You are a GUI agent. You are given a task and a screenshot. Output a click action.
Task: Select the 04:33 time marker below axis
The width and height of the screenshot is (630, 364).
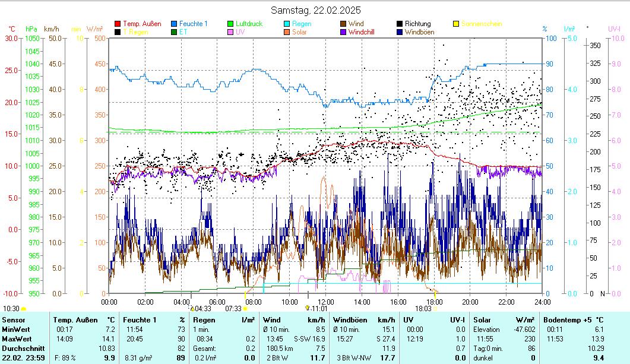coord(201,308)
